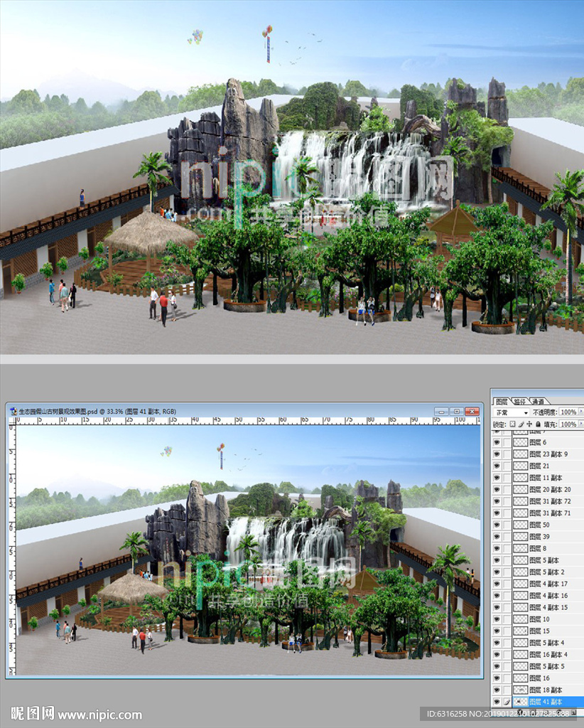Toggle lock image pixels brush icon
Viewport: 584px width, 728px height.
tap(521, 424)
